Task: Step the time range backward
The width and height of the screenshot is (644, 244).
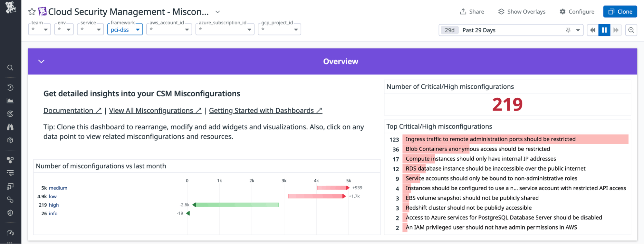Action: (592, 30)
